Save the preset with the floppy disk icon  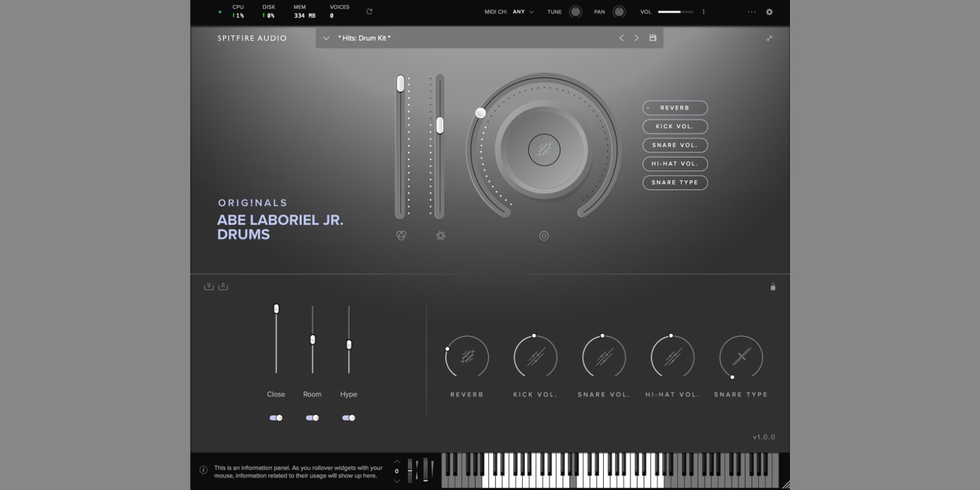[x=653, y=38]
